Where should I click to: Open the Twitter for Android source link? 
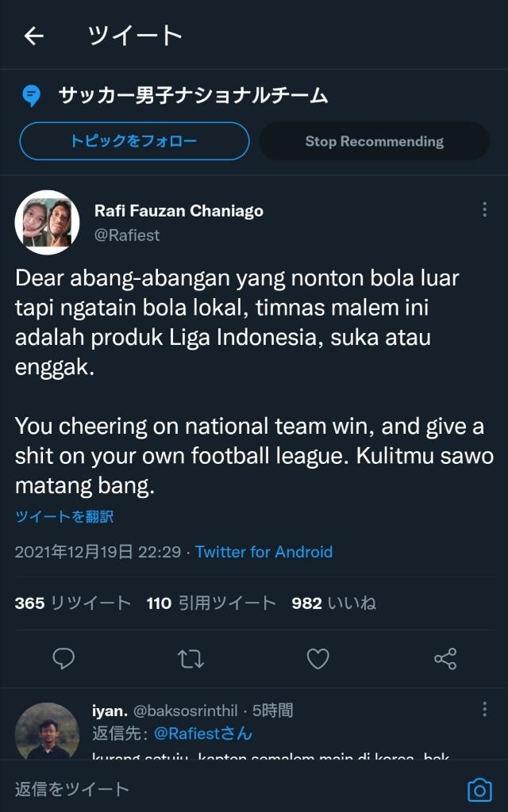[264, 552]
